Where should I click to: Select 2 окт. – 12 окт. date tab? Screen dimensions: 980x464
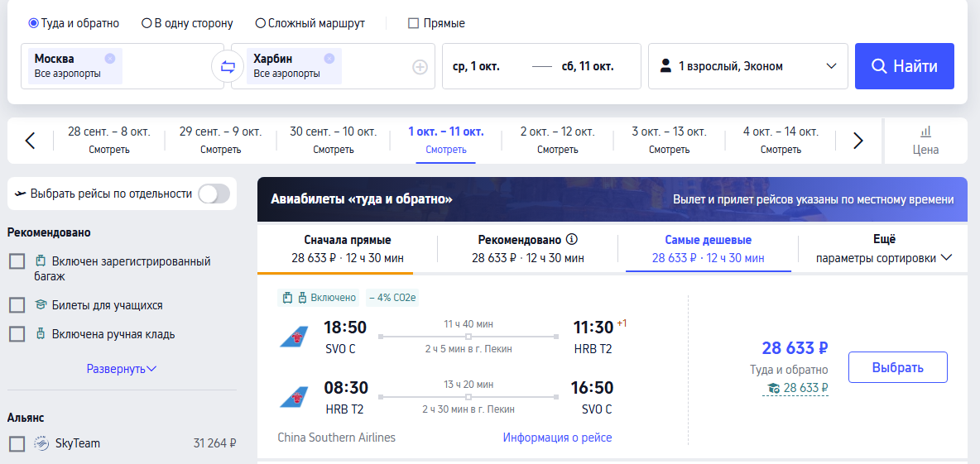click(x=557, y=141)
